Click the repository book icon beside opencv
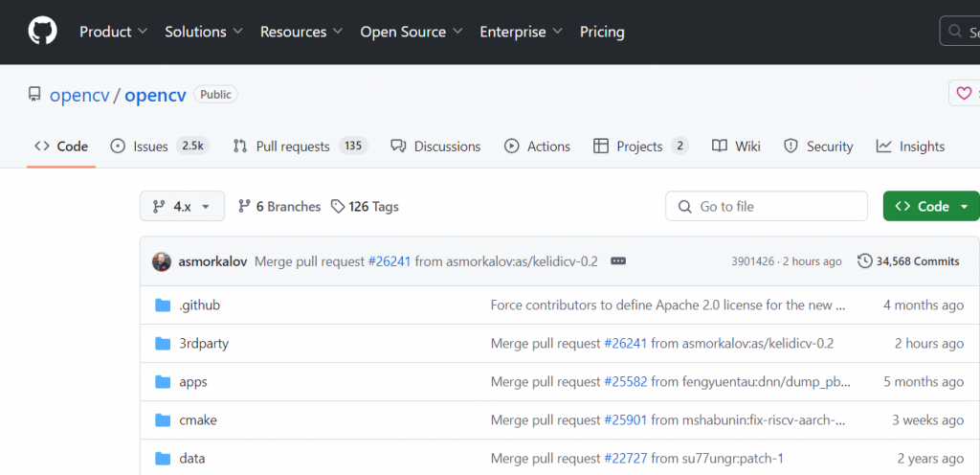This screenshot has height=475, width=980. point(34,95)
